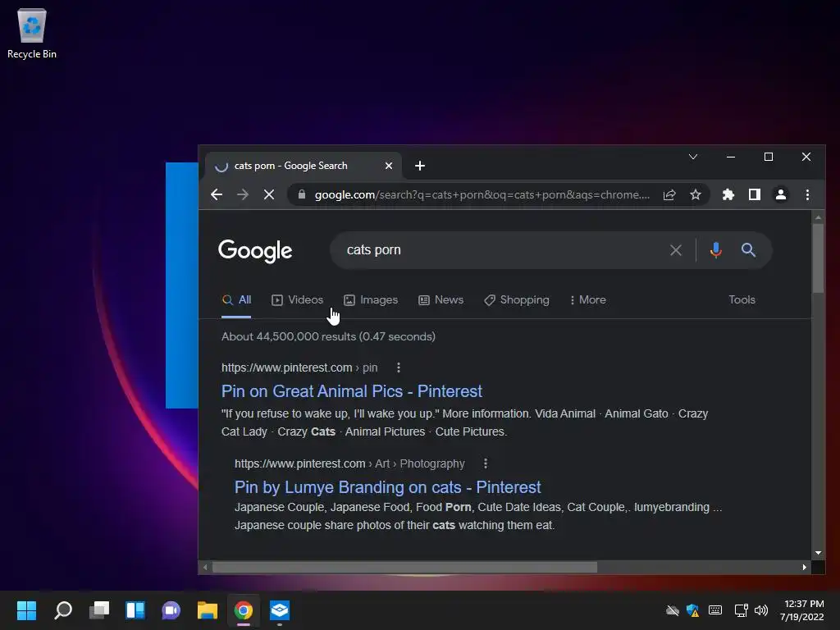Viewport: 840px width, 630px height.
Task: Clear the search box with the X
Action: click(676, 249)
